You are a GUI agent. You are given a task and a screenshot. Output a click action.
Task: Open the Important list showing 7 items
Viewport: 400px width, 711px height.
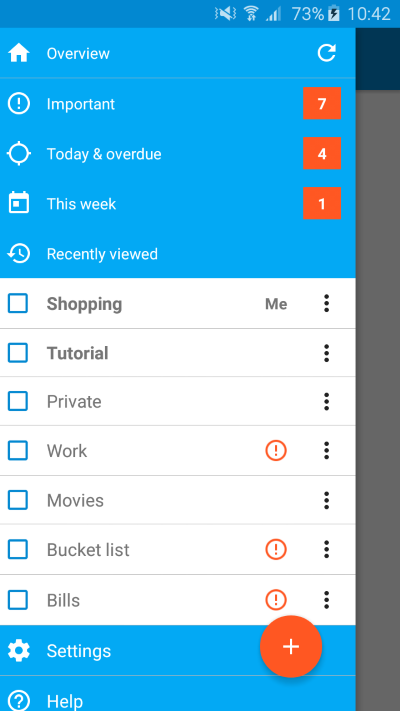click(x=178, y=104)
